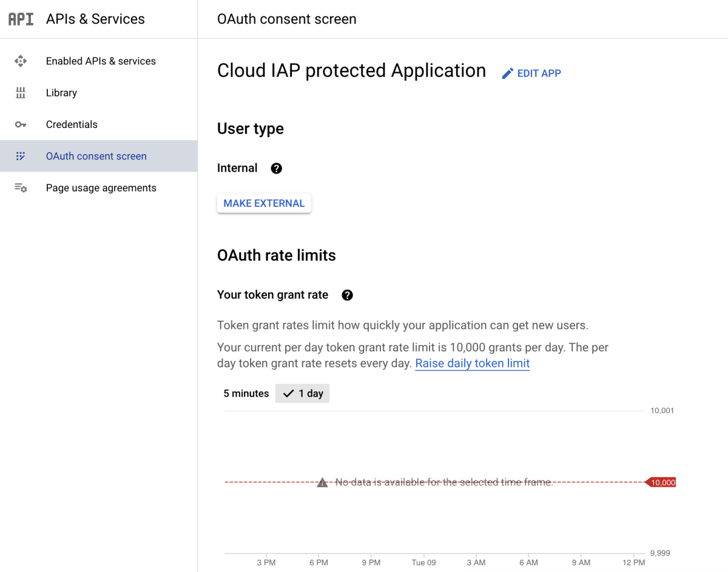Click the 9,999 axis label
Screen dimensions: 728x572
coord(660,553)
